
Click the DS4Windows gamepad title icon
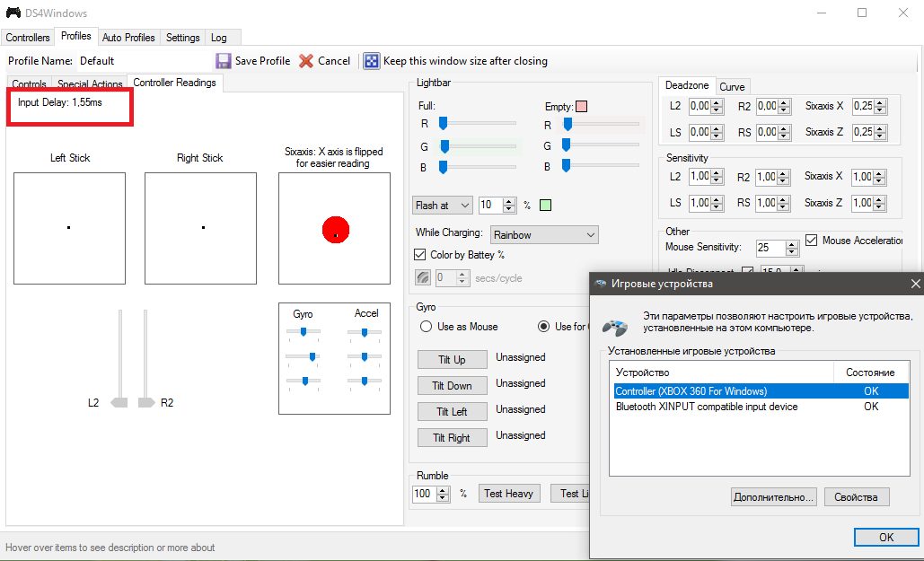(x=13, y=13)
